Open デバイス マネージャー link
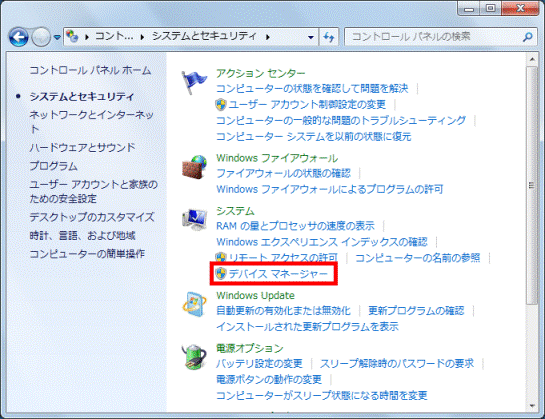545x419 pixels. 278,274
